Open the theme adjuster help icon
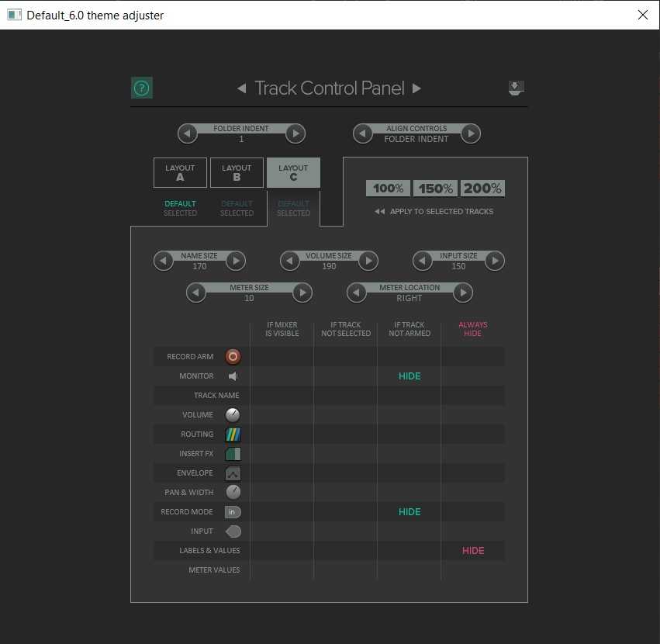Screen dimensions: 660x644 [x=142, y=88]
